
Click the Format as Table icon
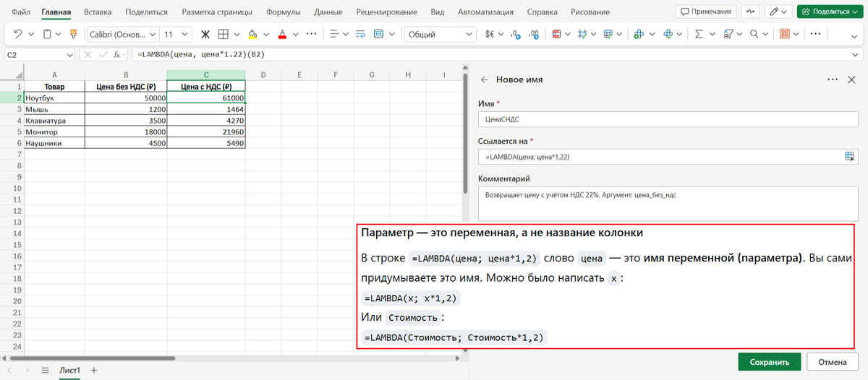[x=608, y=34]
